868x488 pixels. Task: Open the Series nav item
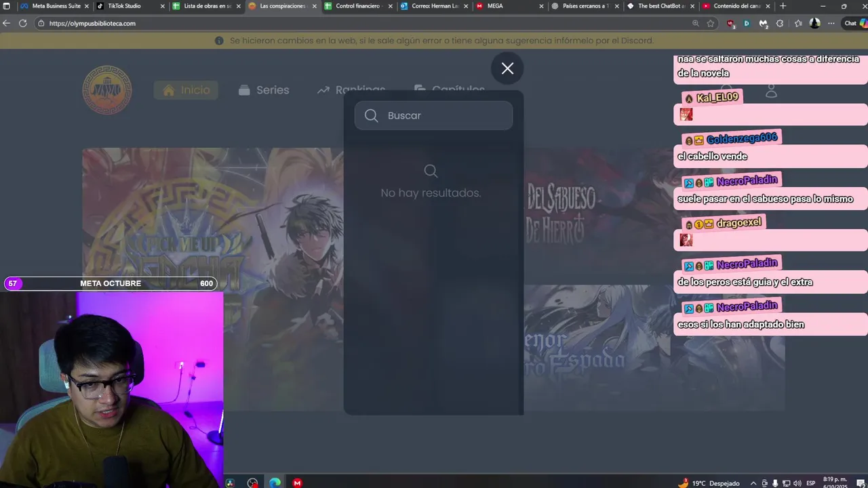[264, 90]
